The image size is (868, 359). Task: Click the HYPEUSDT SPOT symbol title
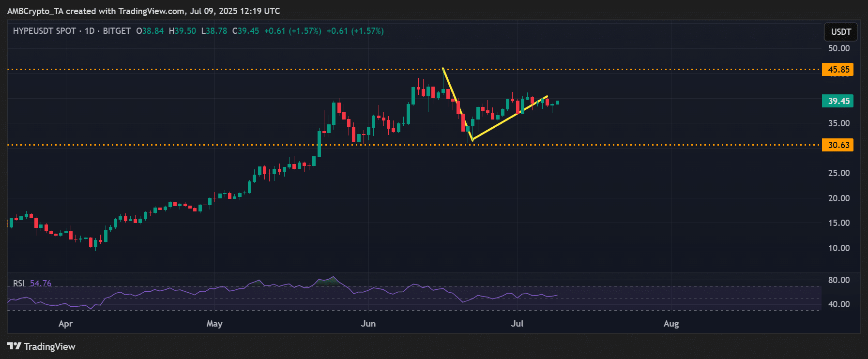point(44,31)
